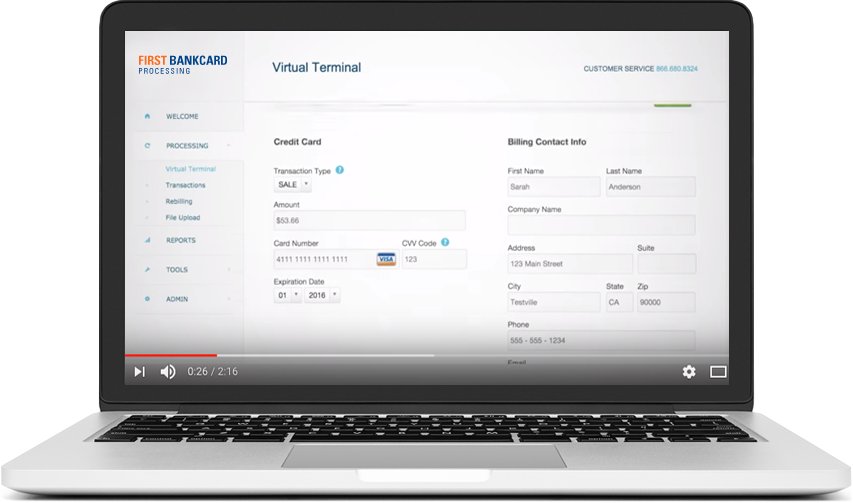Click the Amount input field

[x=369, y=221]
